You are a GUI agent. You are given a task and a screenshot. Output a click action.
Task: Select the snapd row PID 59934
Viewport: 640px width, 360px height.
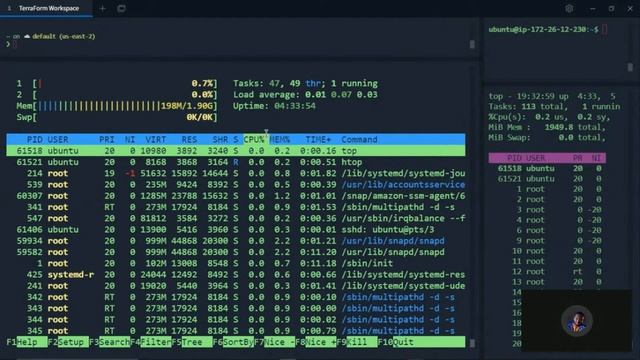[x=236, y=241]
